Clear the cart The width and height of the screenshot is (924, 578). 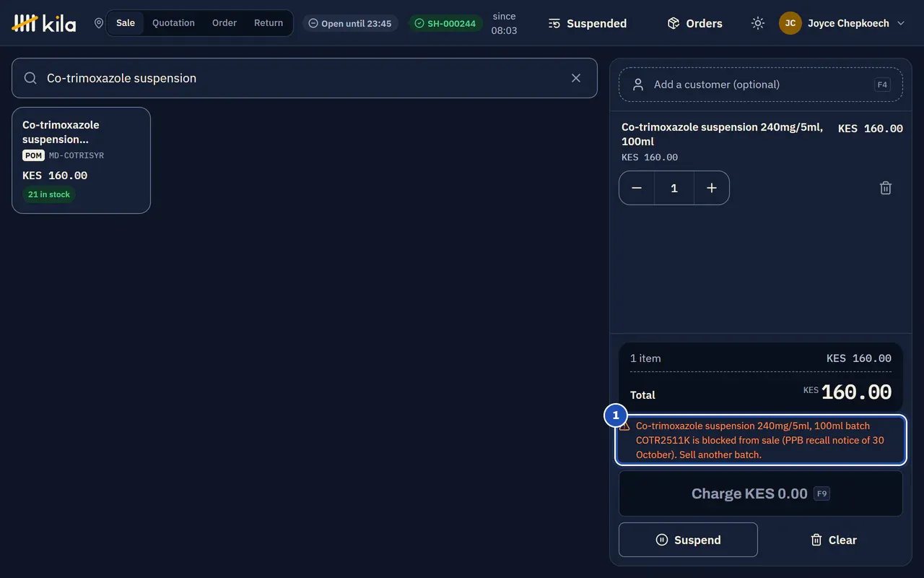[833, 540]
